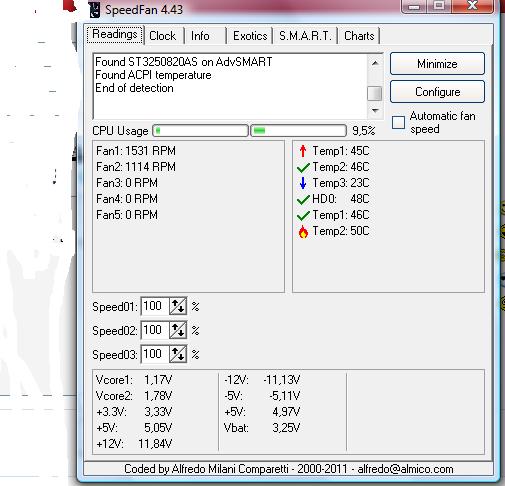
Task: Click the Speed03 percentage input field
Action: click(155, 354)
